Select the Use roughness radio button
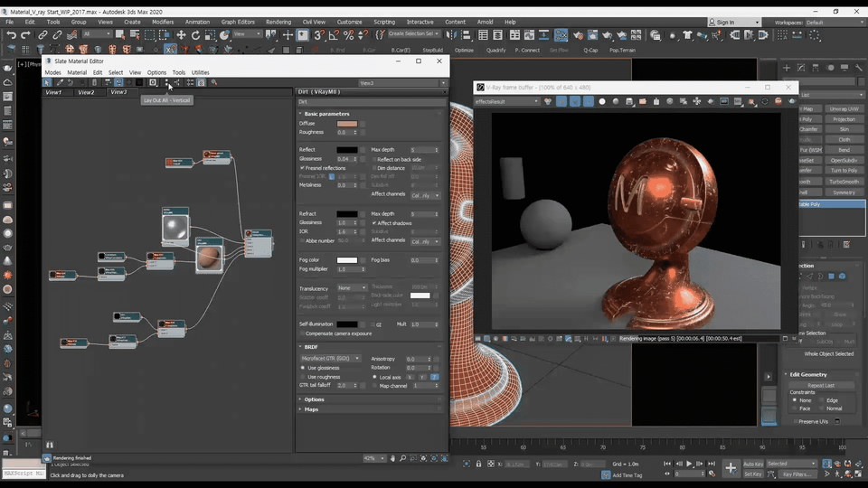Viewport: 868px width, 488px height. click(303, 377)
